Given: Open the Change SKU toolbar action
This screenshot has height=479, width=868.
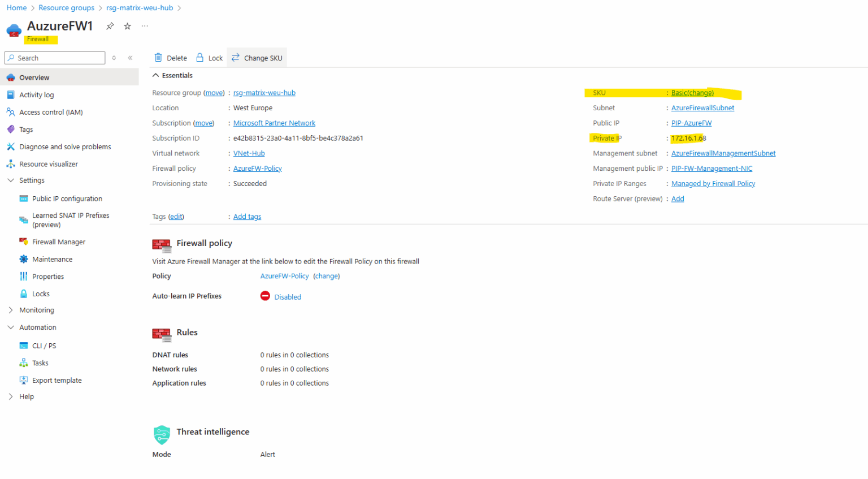Looking at the screenshot, I should pyautogui.click(x=257, y=57).
